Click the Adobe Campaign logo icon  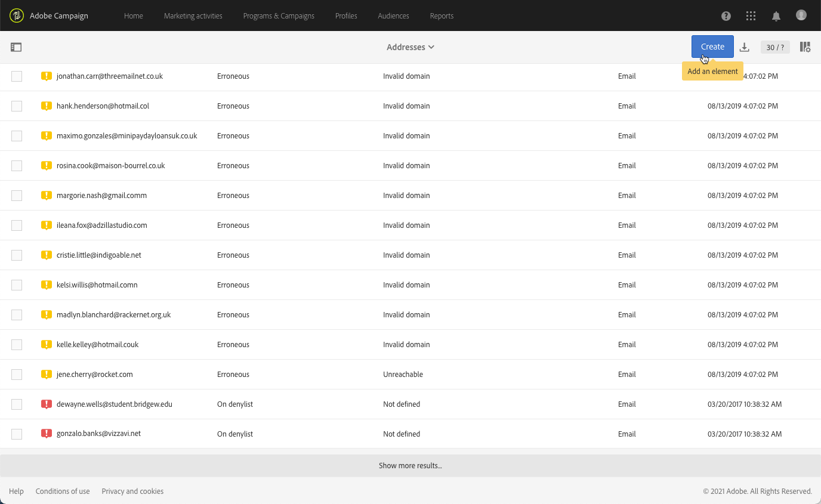coord(17,16)
